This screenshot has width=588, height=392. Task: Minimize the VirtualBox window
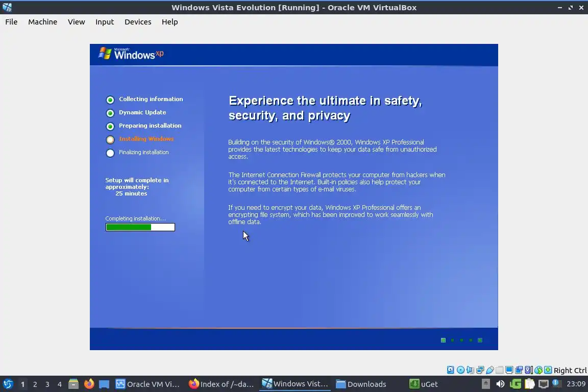[559, 8]
